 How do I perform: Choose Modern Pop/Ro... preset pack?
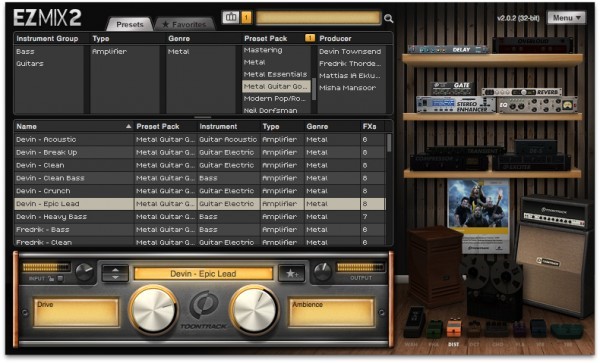(275, 98)
